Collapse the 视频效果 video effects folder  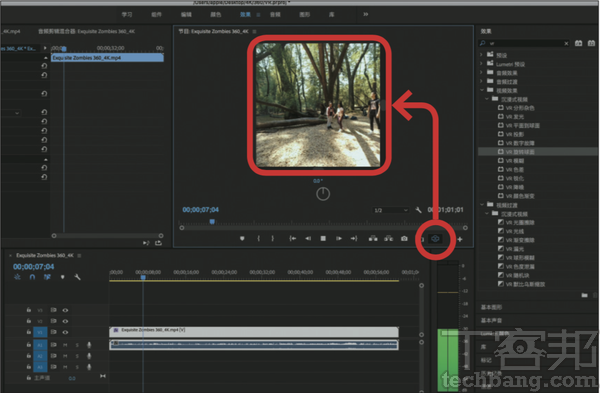click(x=482, y=90)
